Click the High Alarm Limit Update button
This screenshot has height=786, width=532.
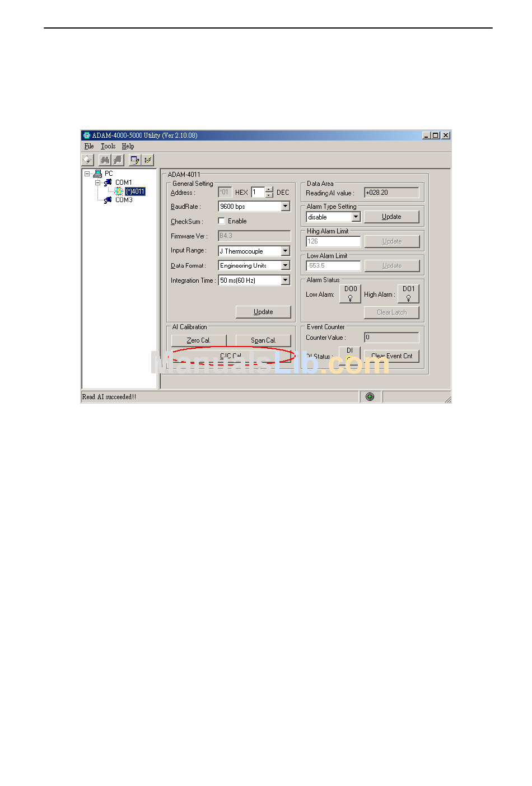pos(392,241)
